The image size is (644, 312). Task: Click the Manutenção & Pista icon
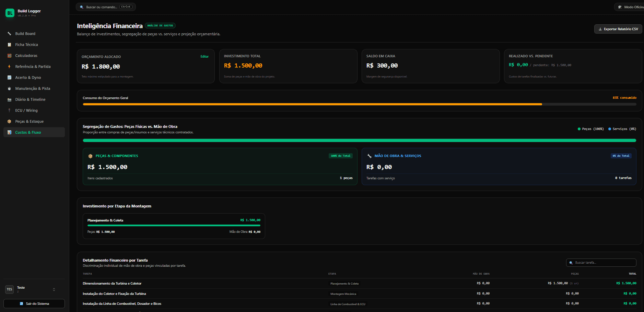9,88
